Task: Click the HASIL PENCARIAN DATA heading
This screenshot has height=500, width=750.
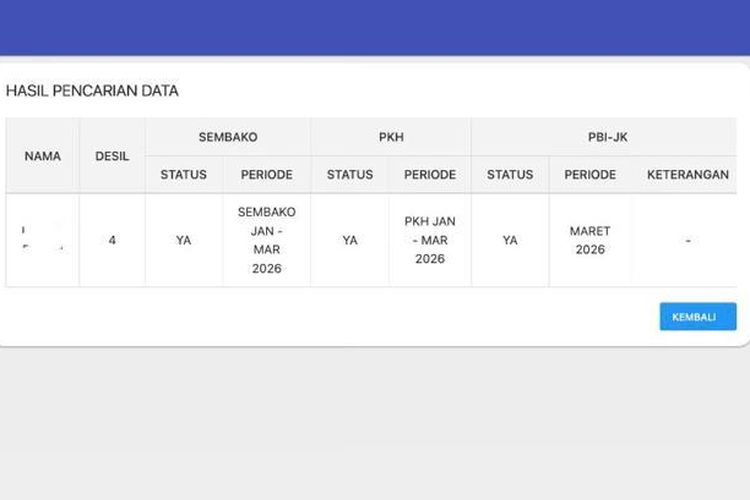Action: click(x=92, y=91)
